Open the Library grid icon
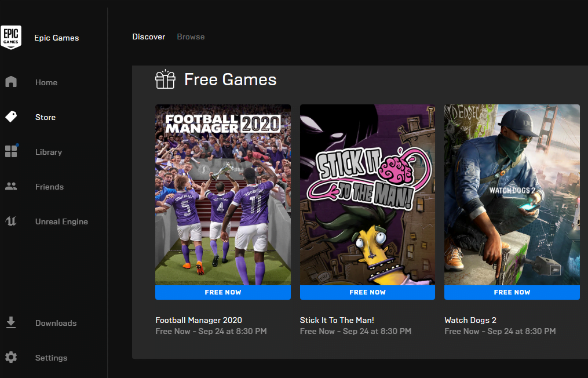Image resolution: width=588 pixels, height=378 pixels. pyautogui.click(x=11, y=151)
